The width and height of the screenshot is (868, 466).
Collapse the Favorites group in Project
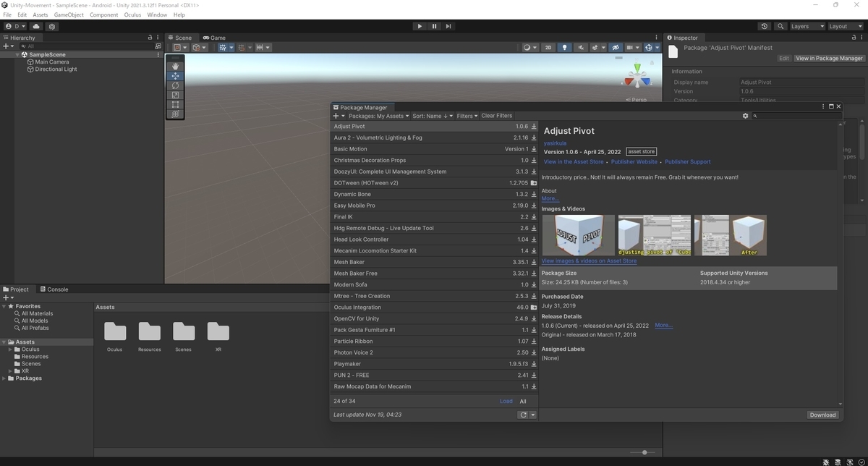pos(5,307)
